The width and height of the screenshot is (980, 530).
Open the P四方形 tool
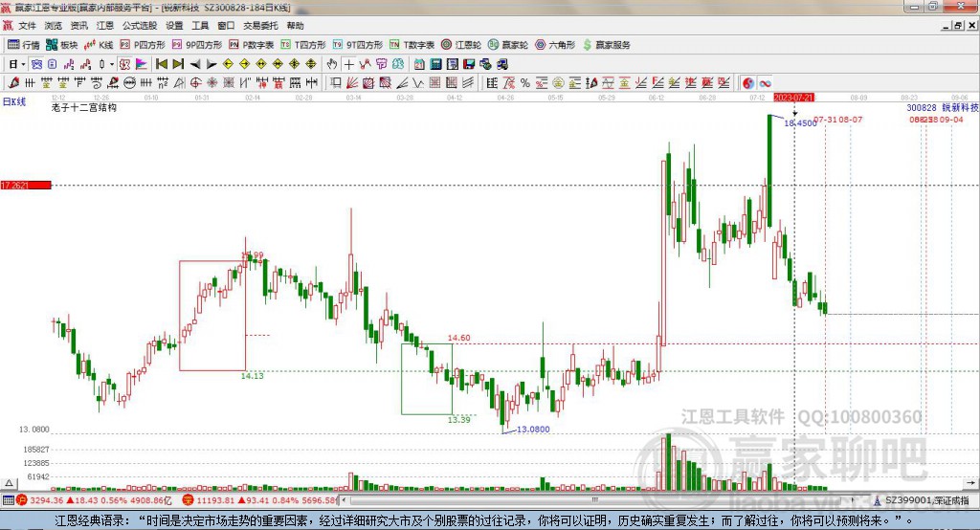(143, 45)
